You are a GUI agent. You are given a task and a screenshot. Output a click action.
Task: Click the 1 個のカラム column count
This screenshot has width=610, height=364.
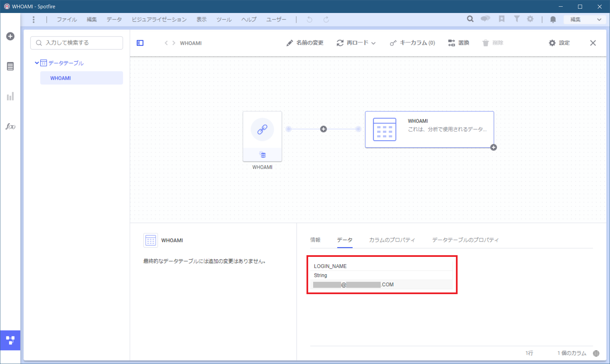point(572,353)
